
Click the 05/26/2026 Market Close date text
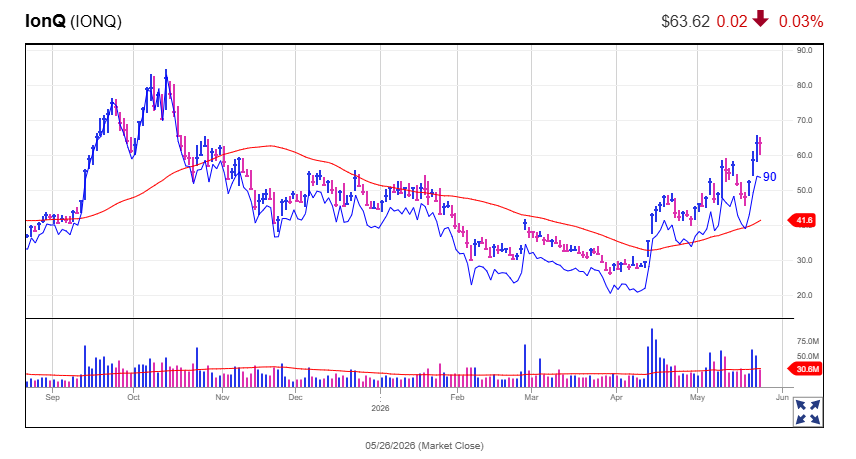pyautogui.click(x=424, y=445)
